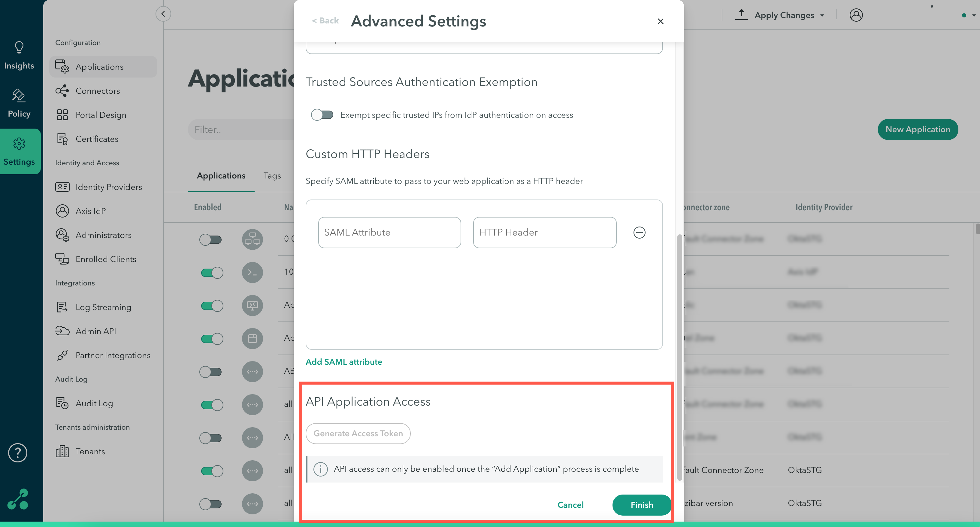Image resolution: width=980 pixels, height=527 pixels.
Task: Click the Administrators icon
Action: click(x=62, y=235)
